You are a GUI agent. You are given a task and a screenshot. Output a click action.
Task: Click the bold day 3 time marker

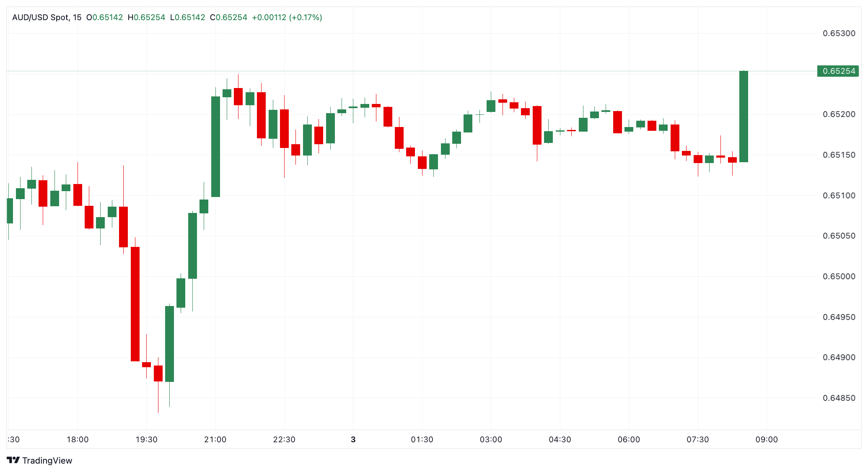click(353, 439)
